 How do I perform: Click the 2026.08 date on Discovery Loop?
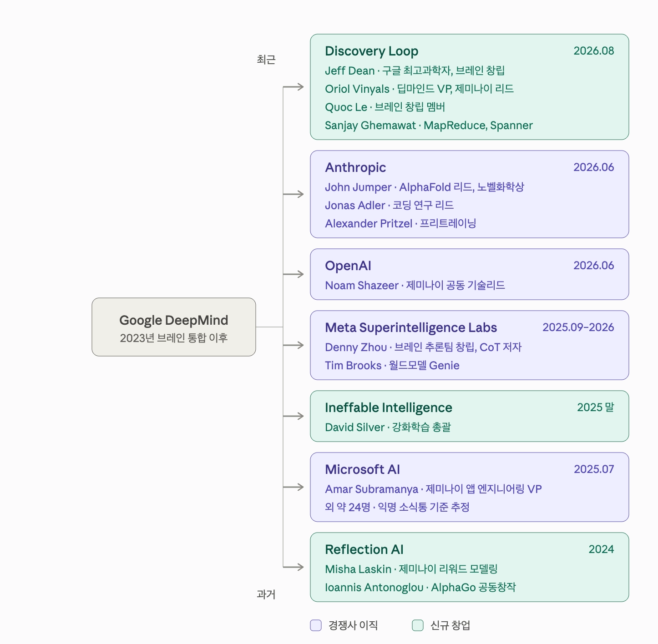click(594, 50)
